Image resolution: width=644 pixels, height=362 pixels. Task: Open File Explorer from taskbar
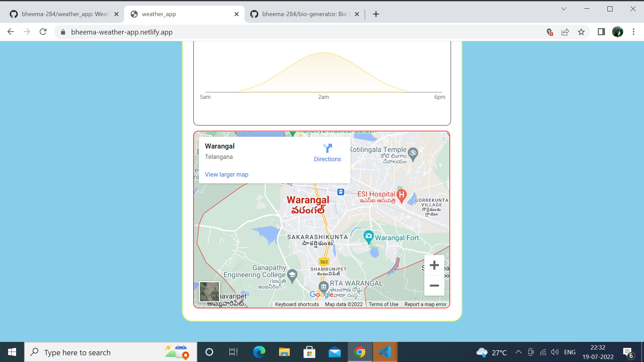284,352
